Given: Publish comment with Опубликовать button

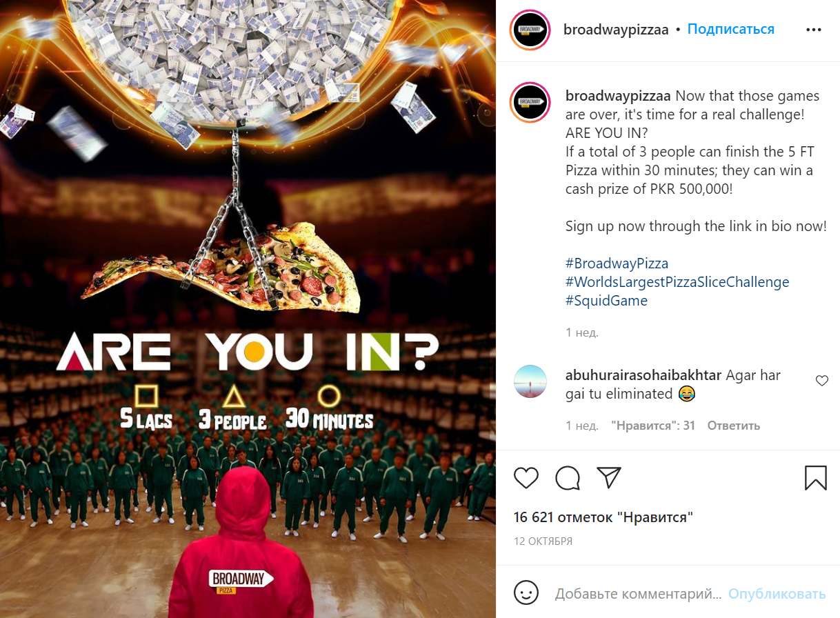Looking at the screenshot, I should click(x=777, y=594).
